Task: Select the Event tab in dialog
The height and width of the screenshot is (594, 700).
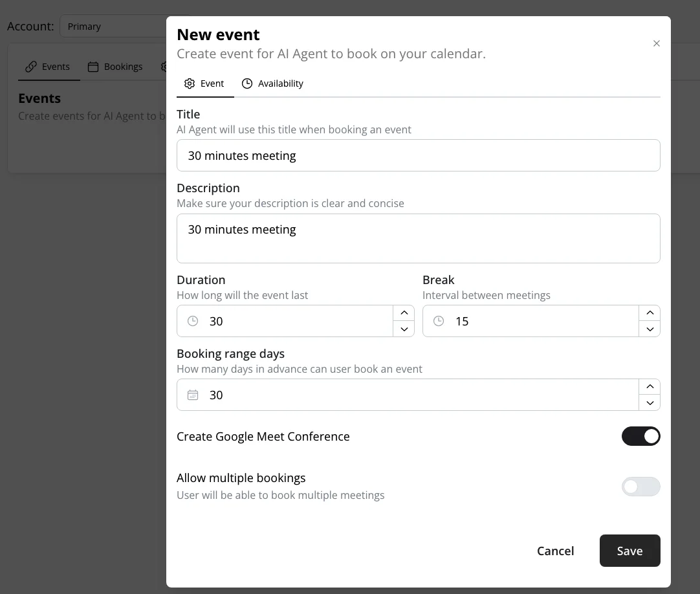Action: pyautogui.click(x=204, y=83)
